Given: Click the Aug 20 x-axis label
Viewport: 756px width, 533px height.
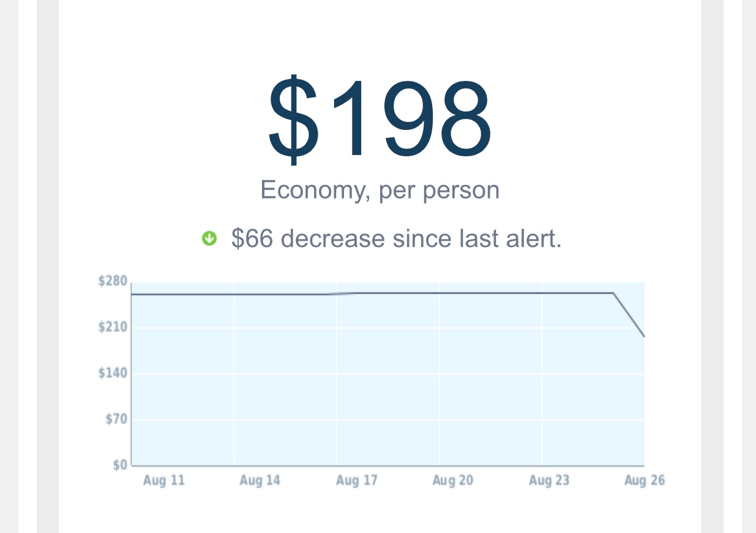Looking at the screenshot, I should click(x=453, y=481).
